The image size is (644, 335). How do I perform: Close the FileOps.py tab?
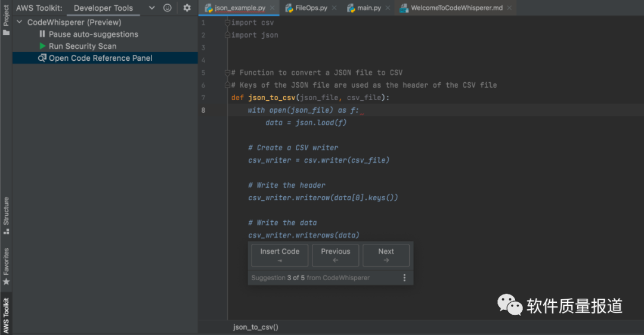click(335, 8)
